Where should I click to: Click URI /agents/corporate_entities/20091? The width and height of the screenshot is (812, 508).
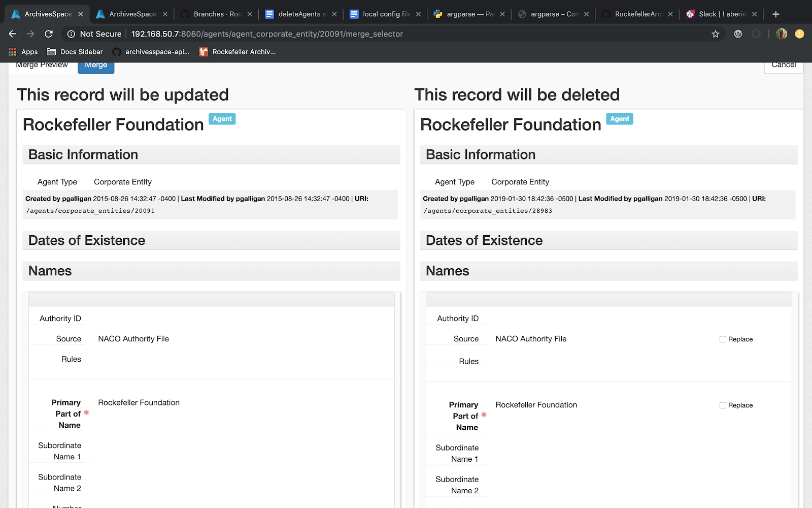90,211
